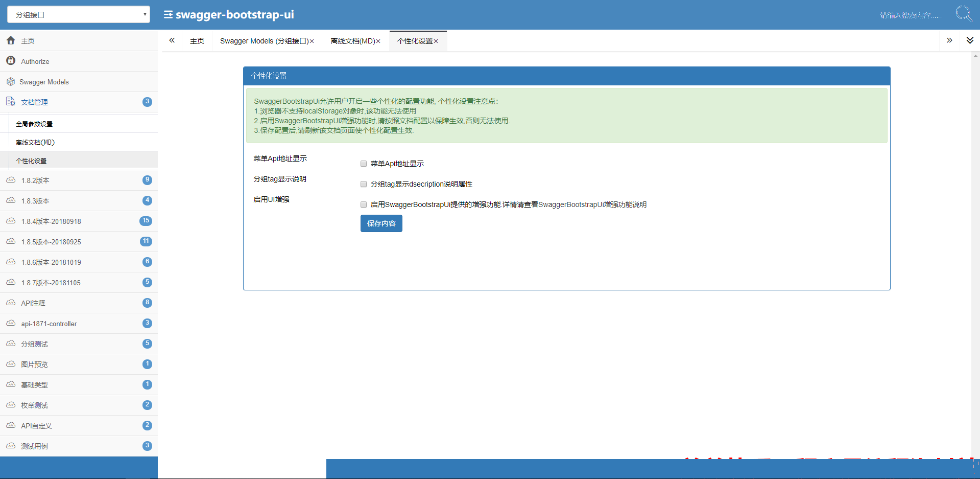The height and width of the screenshot is (479, 980).
Task: Expand the 1.8.2版本 menu group
Action: [x=79, y=180]
